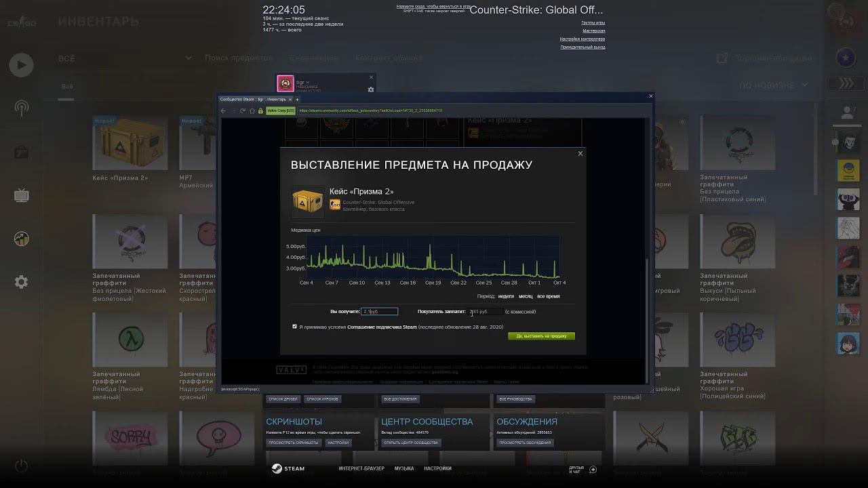Click the Покупатель заплатит price field
868x488 pixels.
tap(486, 312)
